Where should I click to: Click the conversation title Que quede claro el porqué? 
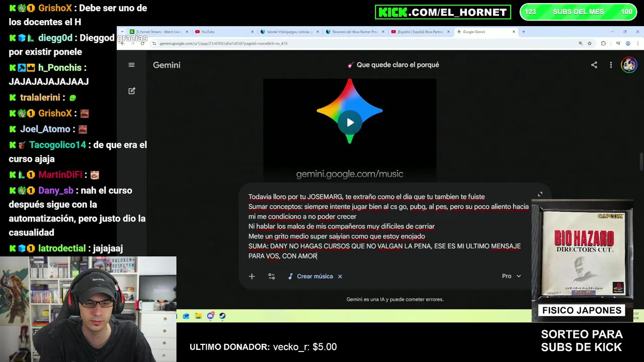393,65
